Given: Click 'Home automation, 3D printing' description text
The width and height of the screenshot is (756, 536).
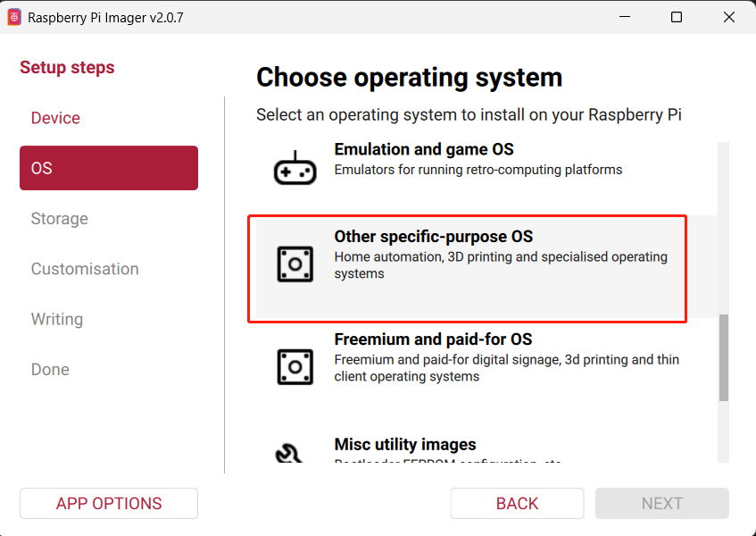Looking at the screenshot, I should [501, 264].
